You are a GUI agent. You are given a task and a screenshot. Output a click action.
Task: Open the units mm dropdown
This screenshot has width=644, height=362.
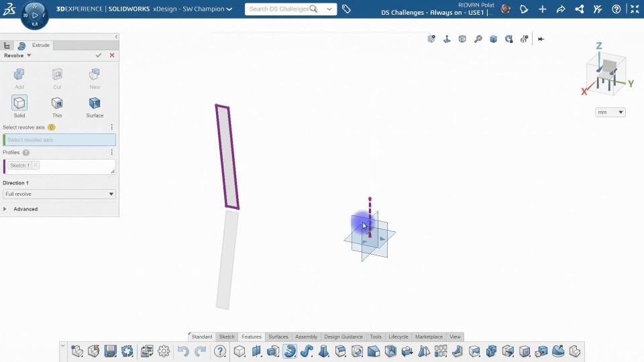click(x=610, y=112)
